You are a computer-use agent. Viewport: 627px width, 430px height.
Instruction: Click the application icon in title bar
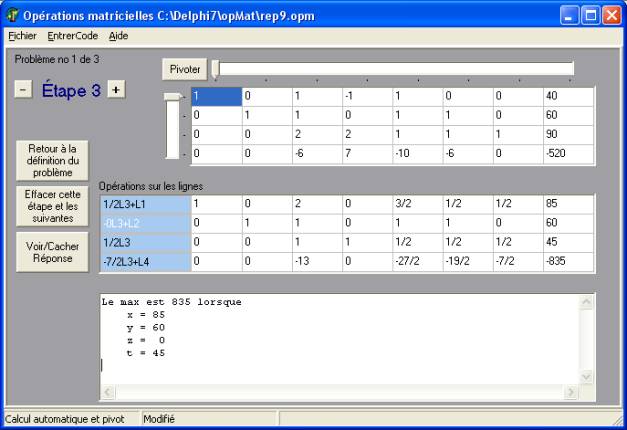click(x=13, y=16)
